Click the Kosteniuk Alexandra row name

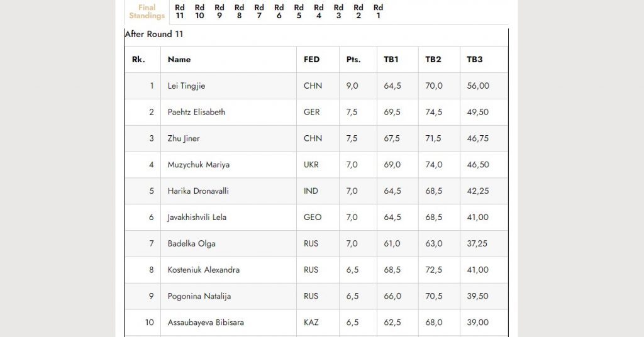click(203, 270)
